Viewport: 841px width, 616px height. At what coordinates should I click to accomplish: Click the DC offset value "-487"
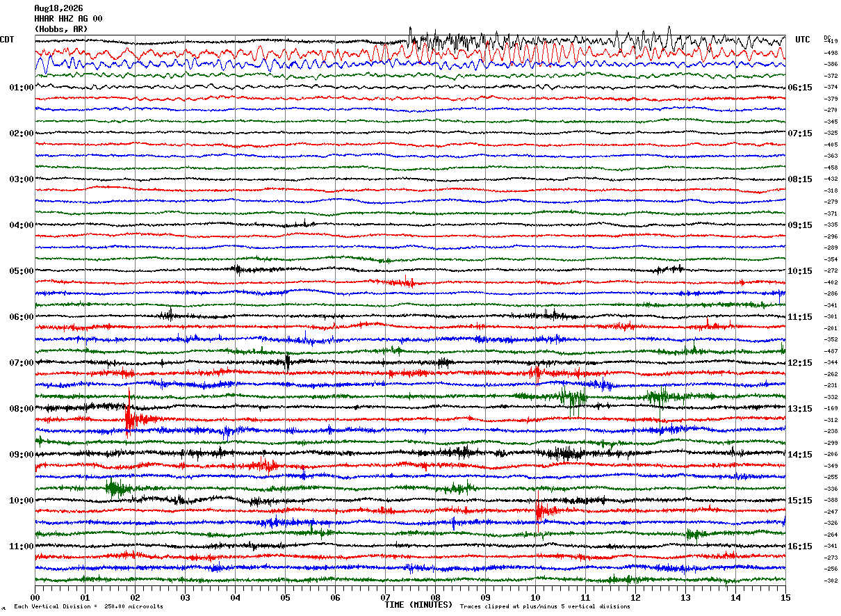[831, 351]
